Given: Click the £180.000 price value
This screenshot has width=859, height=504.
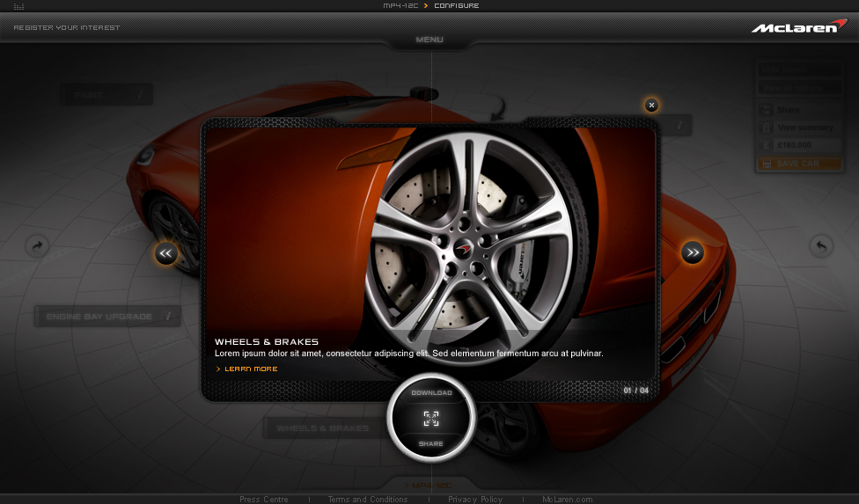Looking at the screenshot, I should tap(795, 145).
